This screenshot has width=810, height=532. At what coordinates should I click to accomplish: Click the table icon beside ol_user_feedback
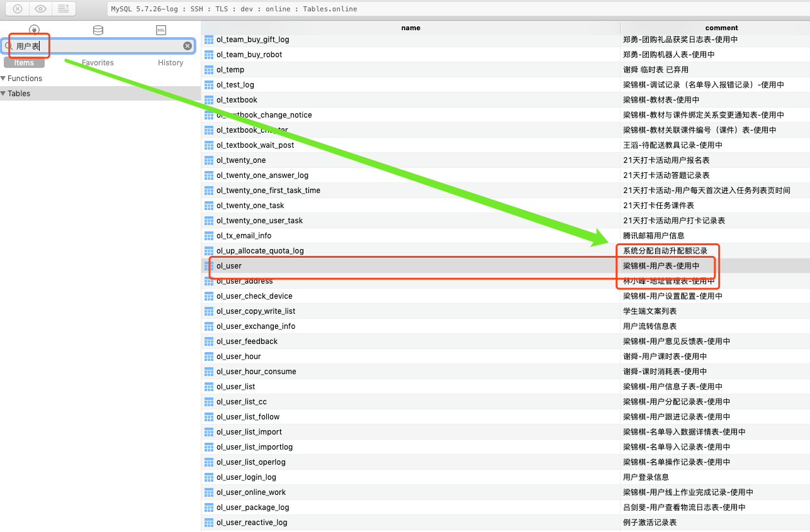(x=208, y=341)
